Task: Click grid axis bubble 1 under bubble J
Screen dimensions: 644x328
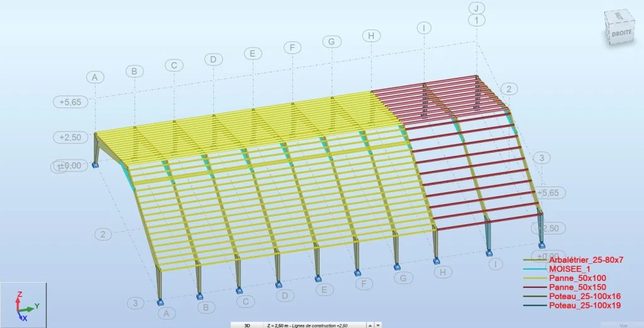Action: [477, 20]
